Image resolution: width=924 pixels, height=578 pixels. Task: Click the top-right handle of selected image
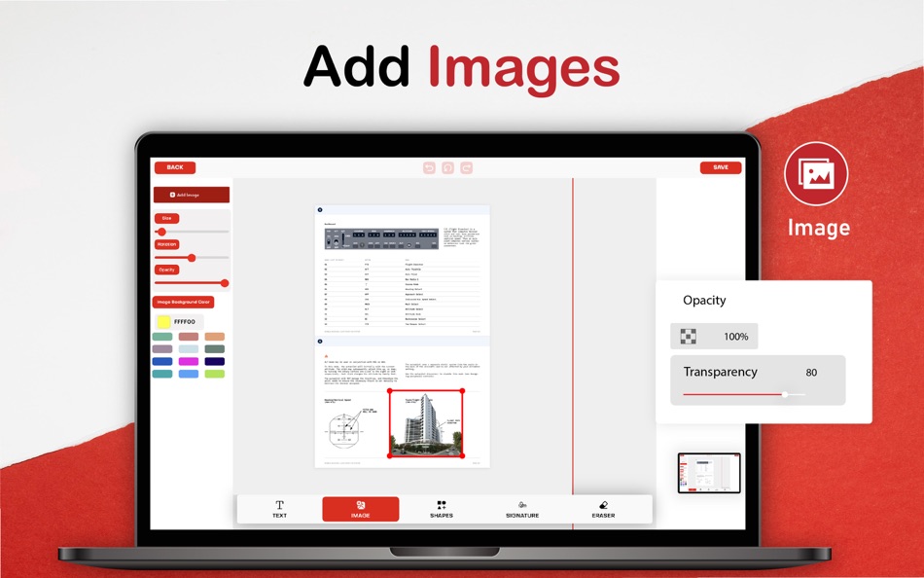coord(463,391)
